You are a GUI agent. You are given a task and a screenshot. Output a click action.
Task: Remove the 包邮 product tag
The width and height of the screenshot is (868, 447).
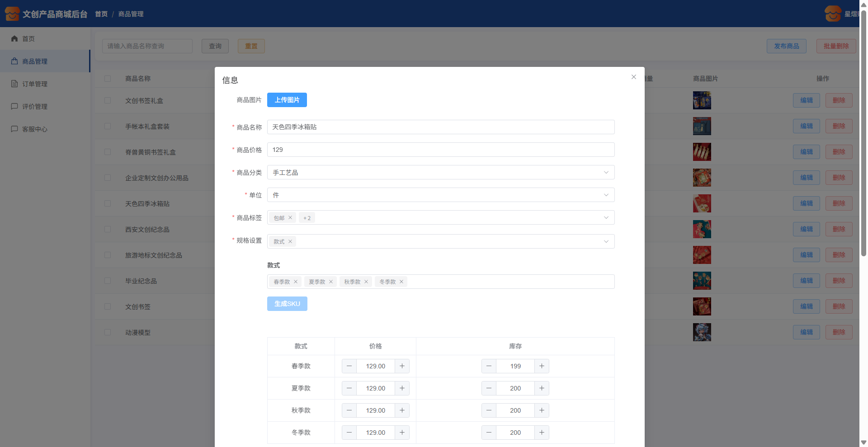click(290, 218)
